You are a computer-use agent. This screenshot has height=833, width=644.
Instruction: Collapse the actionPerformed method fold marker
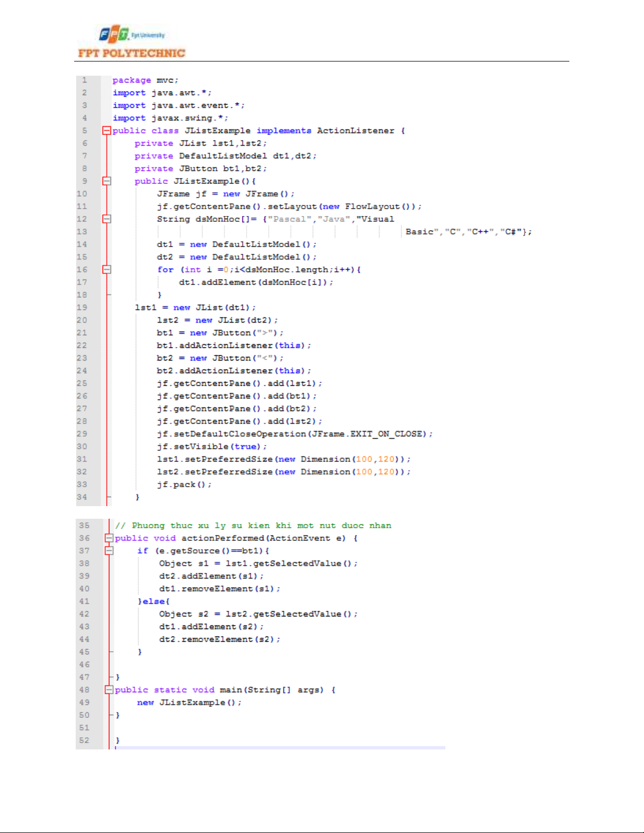109,538
